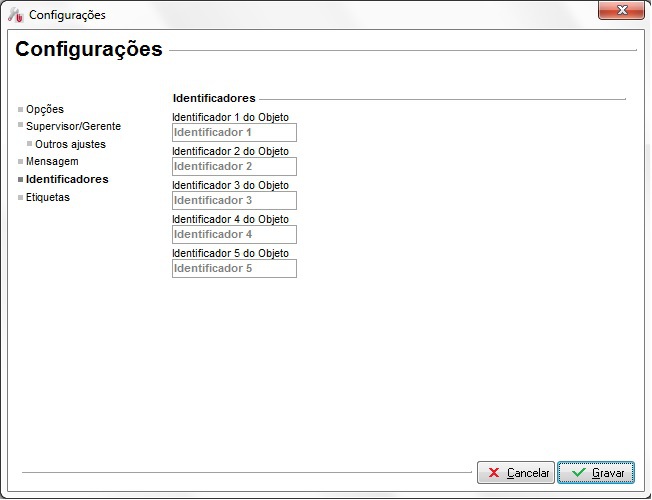This screenshot has width=652, height=500.
Task: Save settings with the Gravar button
Action: [x=596, y=472]
